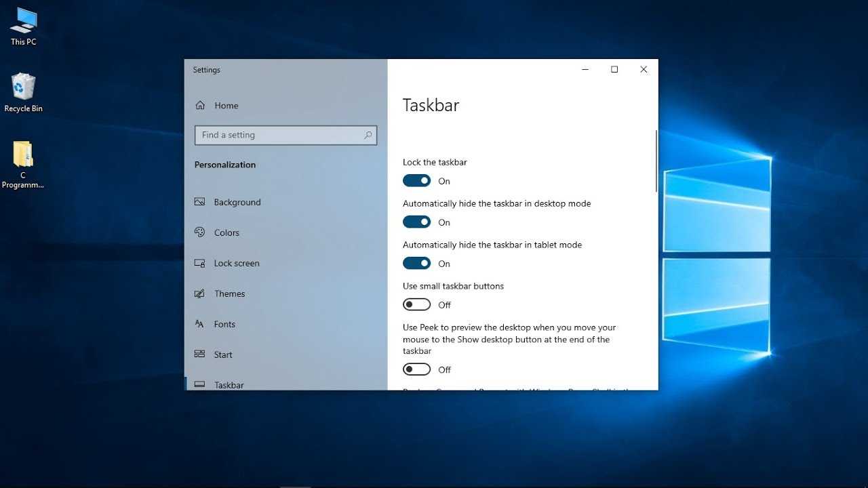Image resolution: width=868 pixels, height=488 pixels.
Task: Select the Recycle Bin desktop icon
Action: pos(23,92)
